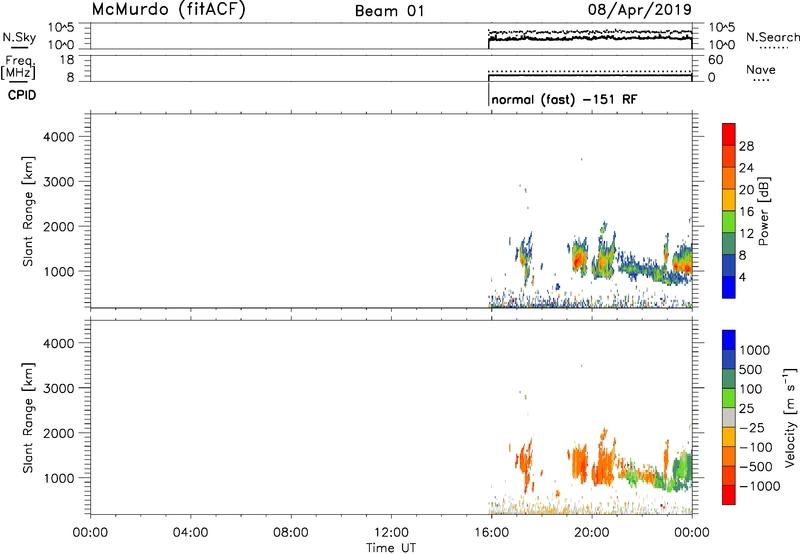Click the 25 label on velocity colorbar
Screen dimensions: 800x554
click(747, 408)
